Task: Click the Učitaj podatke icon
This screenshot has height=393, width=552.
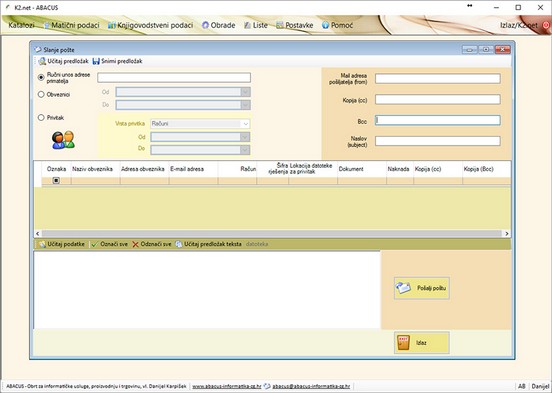Action: (x=42, y=244)
